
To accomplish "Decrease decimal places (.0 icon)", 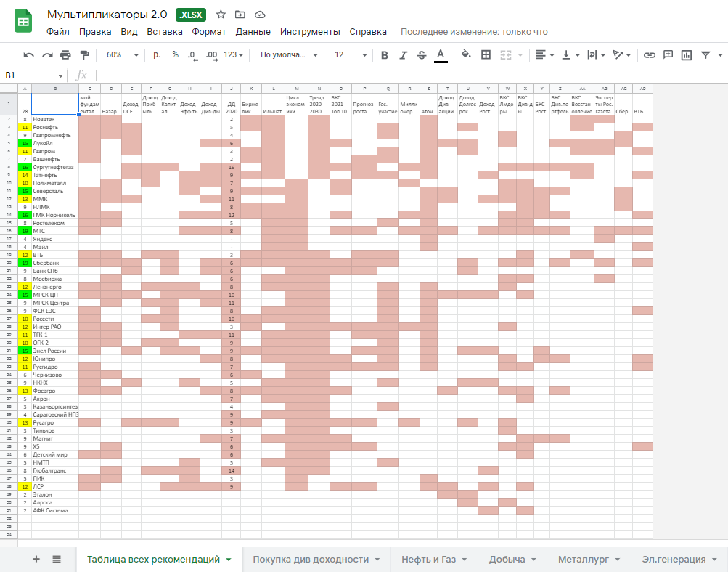I will point(192,55).
